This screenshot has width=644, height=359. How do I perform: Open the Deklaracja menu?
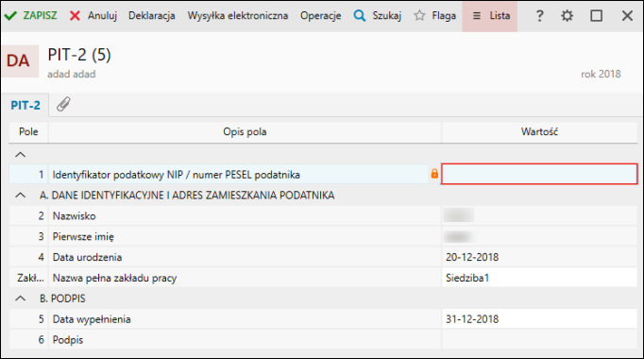(151, 16)
